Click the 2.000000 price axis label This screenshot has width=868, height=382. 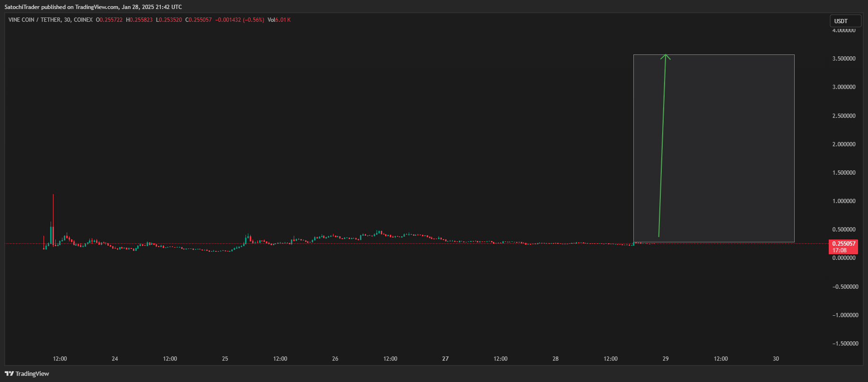click(844, 144)
